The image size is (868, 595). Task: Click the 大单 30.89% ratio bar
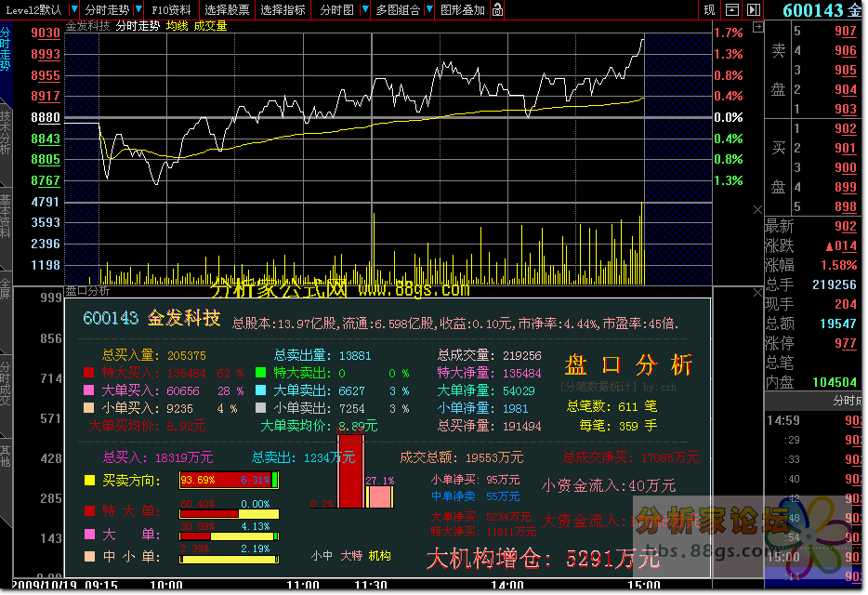pos(229,536)
